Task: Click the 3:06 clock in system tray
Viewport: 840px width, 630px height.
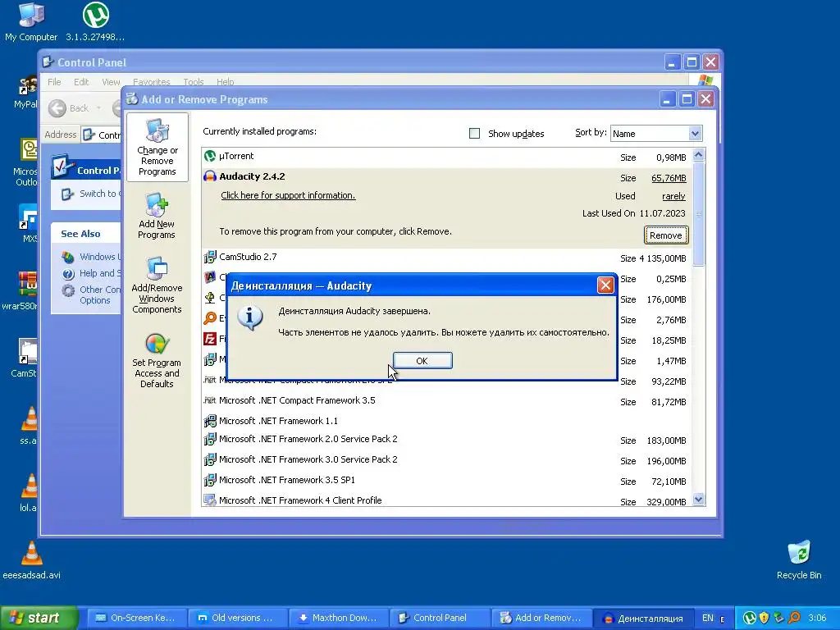Action: coord(817,618)
